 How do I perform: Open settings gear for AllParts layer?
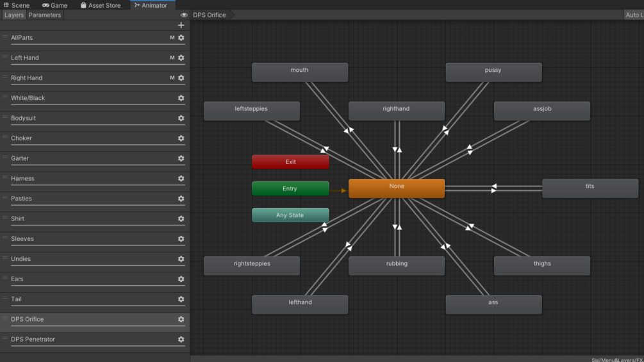(x=181, y=37)
